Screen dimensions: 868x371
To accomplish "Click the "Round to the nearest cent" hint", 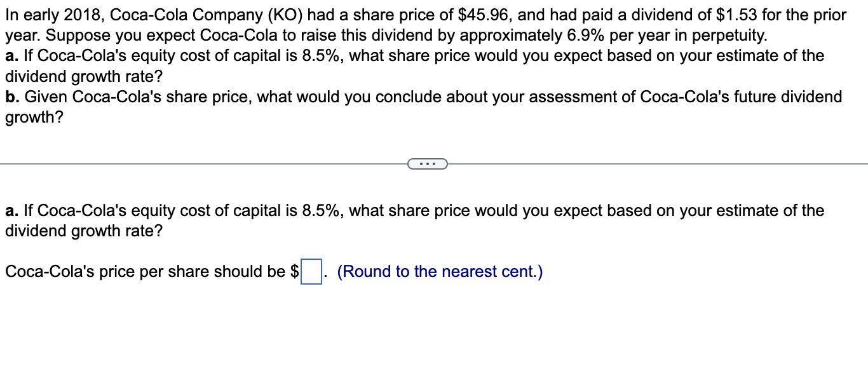I will [x=440, y=272].
